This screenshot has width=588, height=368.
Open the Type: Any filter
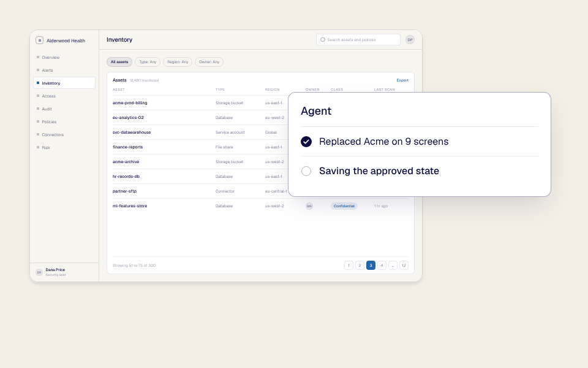[x=148, y=62]
